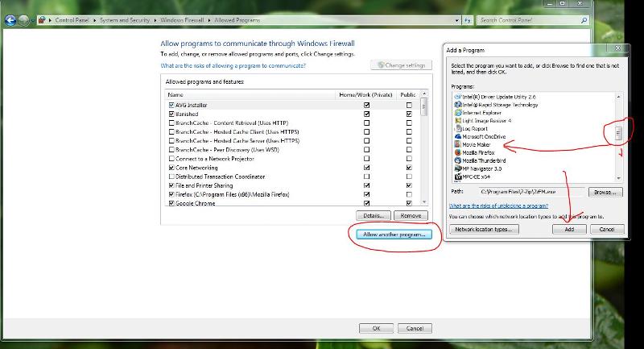This screenshot has width=644, height=349.
Task: Select the Intel Driver Update Utility program icon
Action: 458,97
